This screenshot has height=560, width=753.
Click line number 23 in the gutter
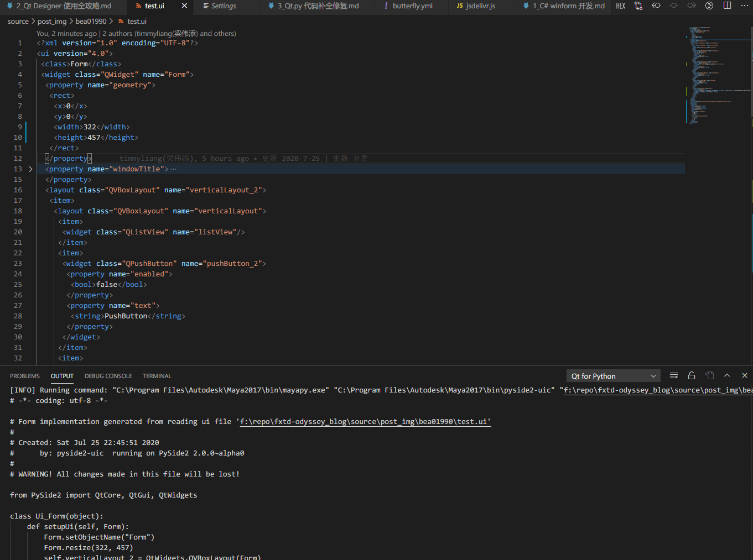click(x=18, y=264)
